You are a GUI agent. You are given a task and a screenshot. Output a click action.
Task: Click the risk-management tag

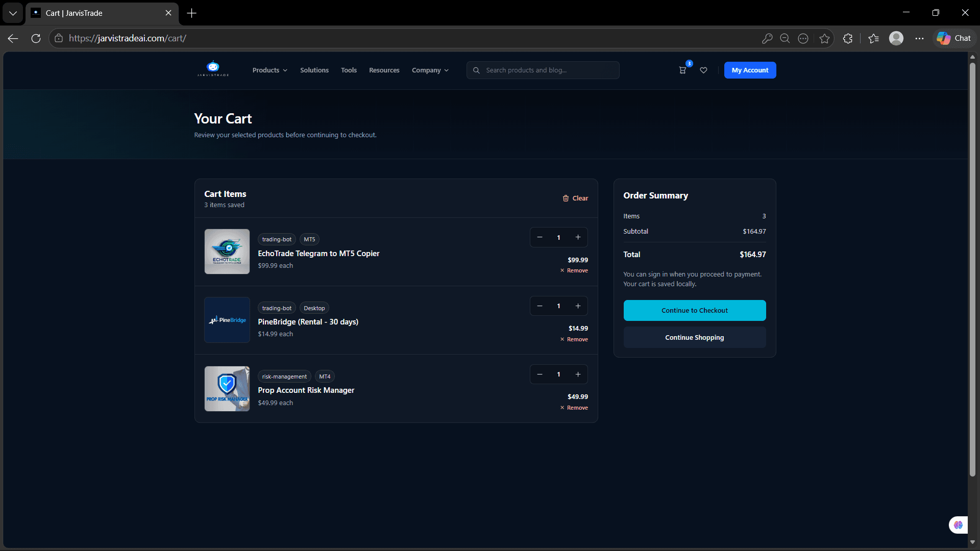(284, 377)
